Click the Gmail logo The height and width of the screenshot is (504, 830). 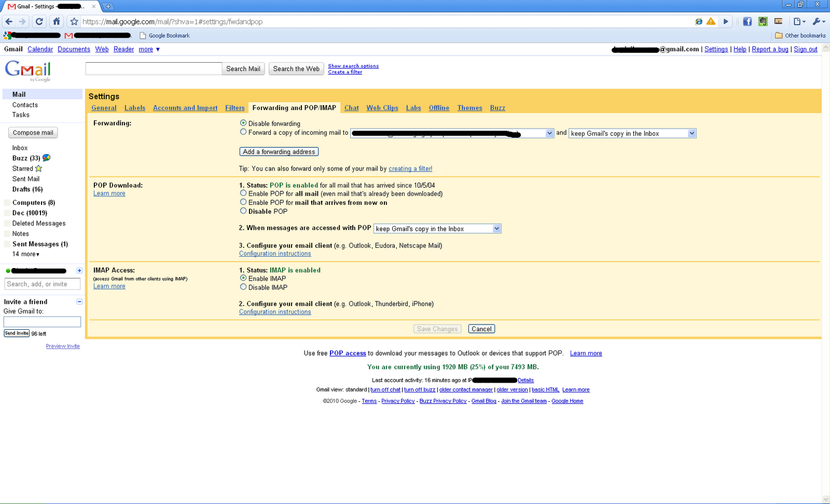[x=28, y=71]
